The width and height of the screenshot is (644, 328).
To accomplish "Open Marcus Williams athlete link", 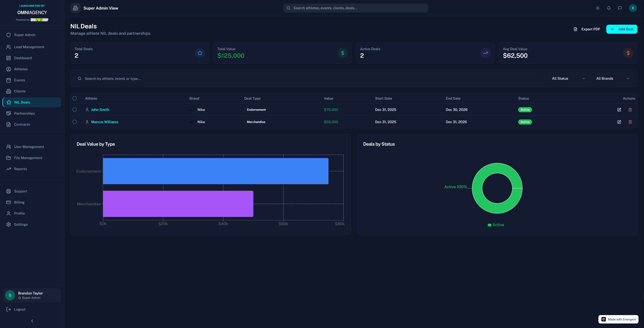I will click(x=105, y=122).
